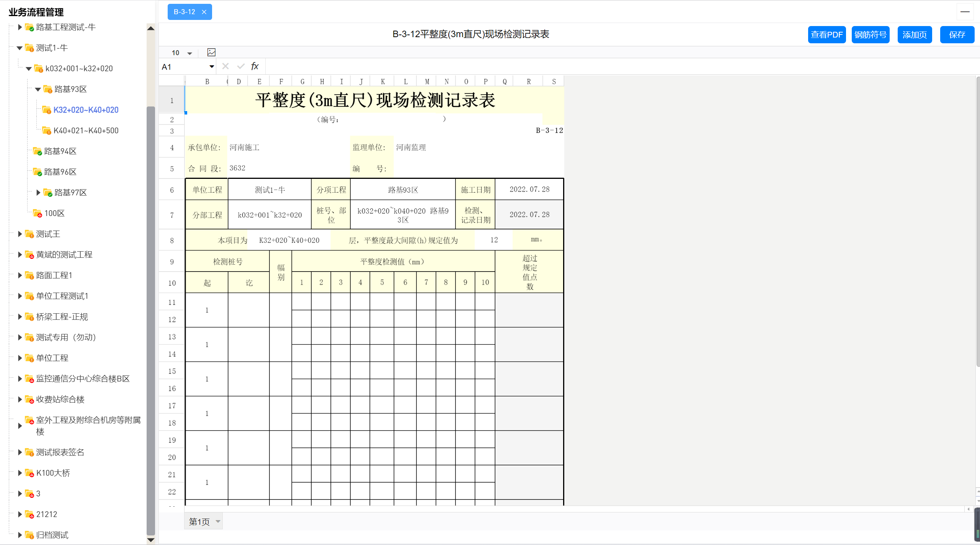Click the spreadsheet vertical scrollbar thumb
980x545 pixels.
tap(978, 222)
